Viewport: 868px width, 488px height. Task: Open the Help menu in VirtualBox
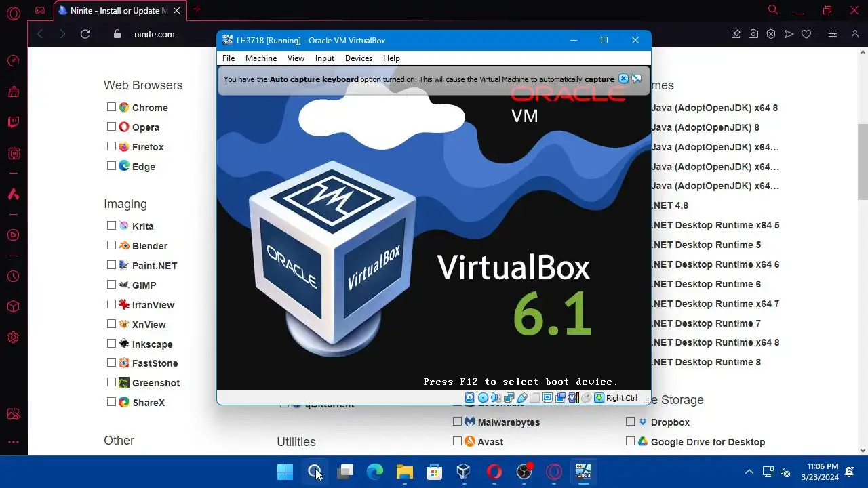(391, 58)
